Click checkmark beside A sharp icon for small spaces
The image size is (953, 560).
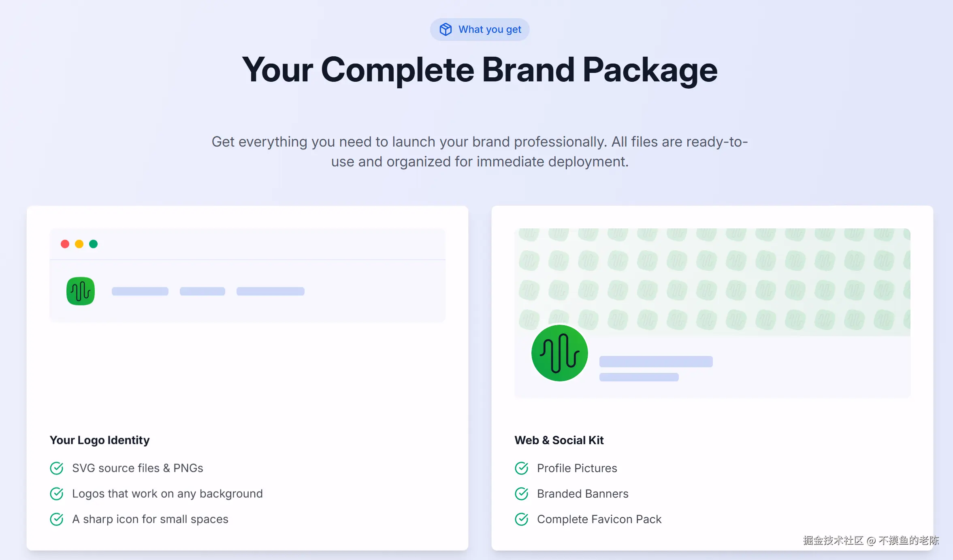(x=57, y=519)
